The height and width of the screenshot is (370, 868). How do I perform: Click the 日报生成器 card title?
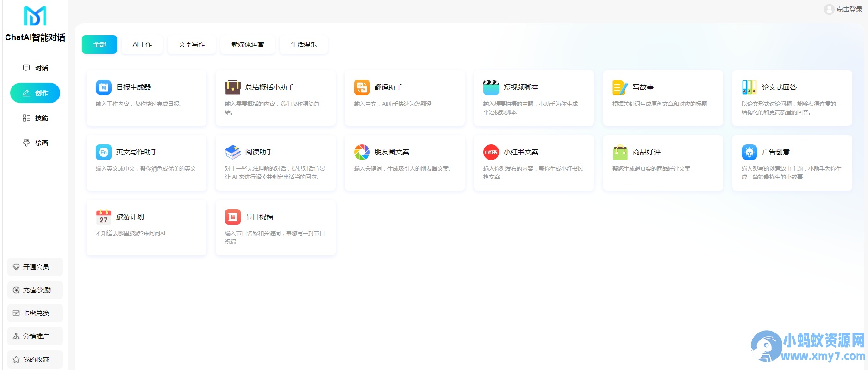pyautogui.click(x=133, y=87)
